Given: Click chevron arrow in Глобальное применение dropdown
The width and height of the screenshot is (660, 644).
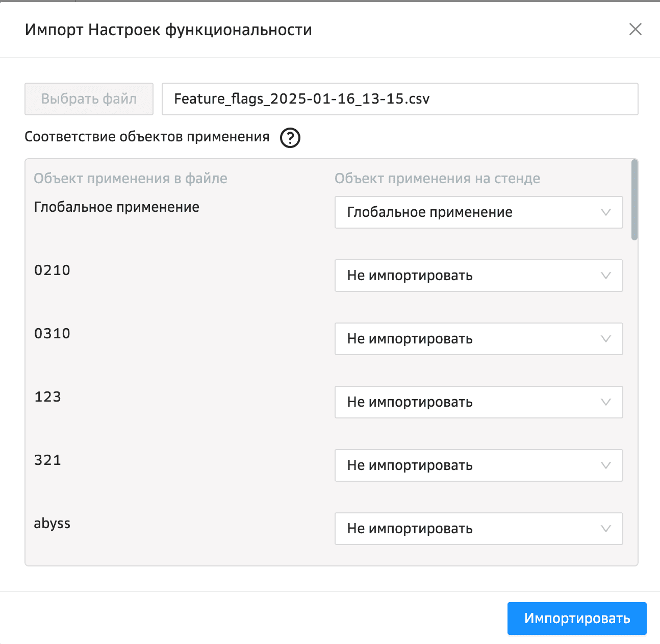Looking at the screenshot, I should pos(605,212).
